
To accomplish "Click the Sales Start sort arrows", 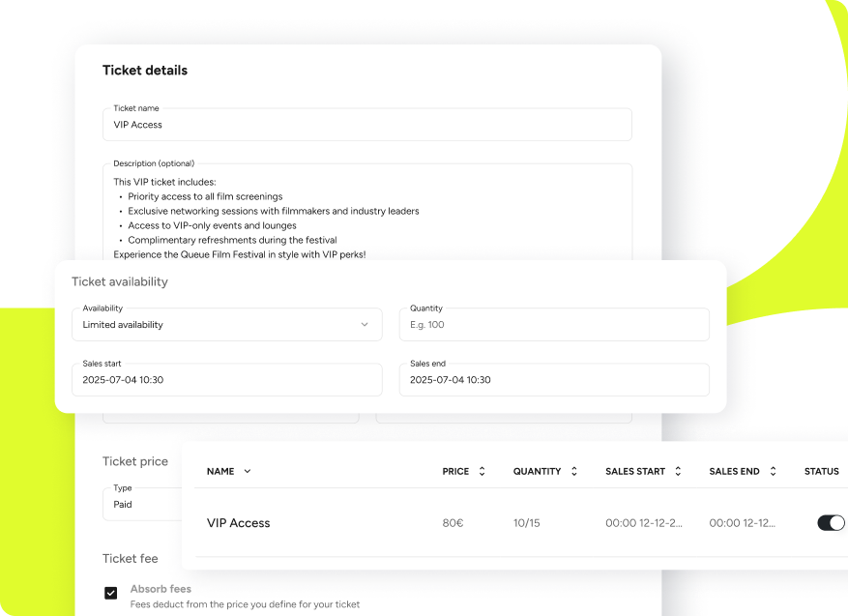I will click(678, 471).
